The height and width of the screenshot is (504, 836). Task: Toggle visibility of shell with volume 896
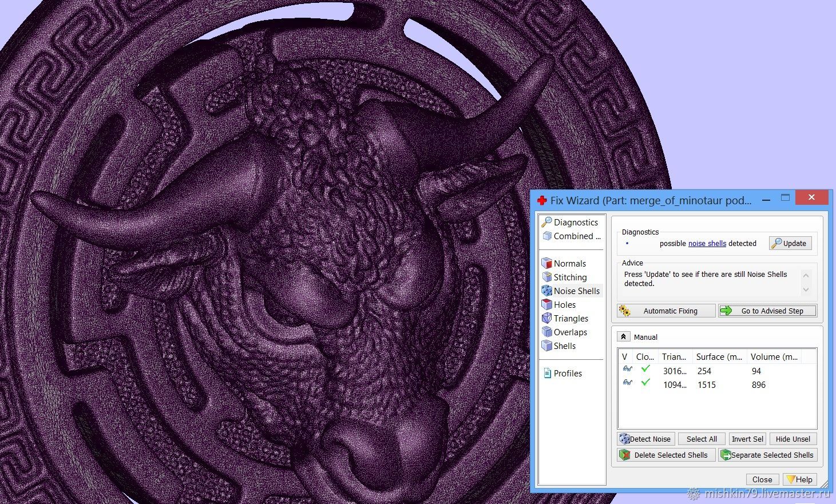[627, 383]
